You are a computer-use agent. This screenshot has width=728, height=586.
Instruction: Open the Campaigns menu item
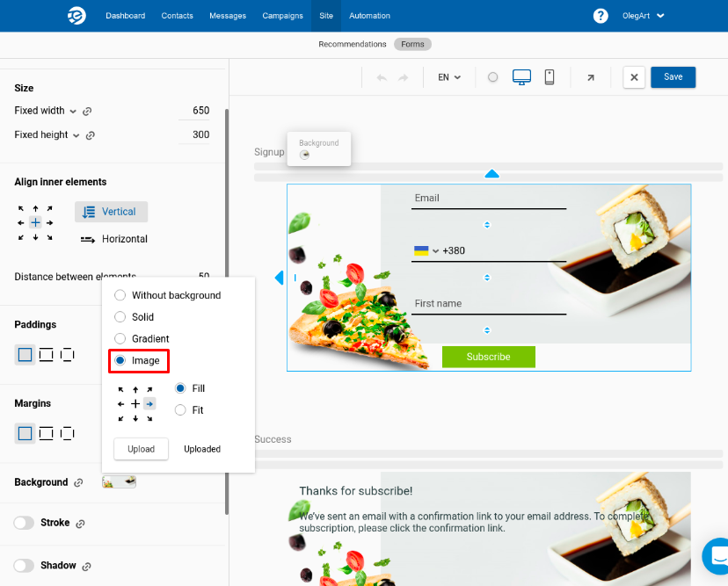[x=282, y=16]
